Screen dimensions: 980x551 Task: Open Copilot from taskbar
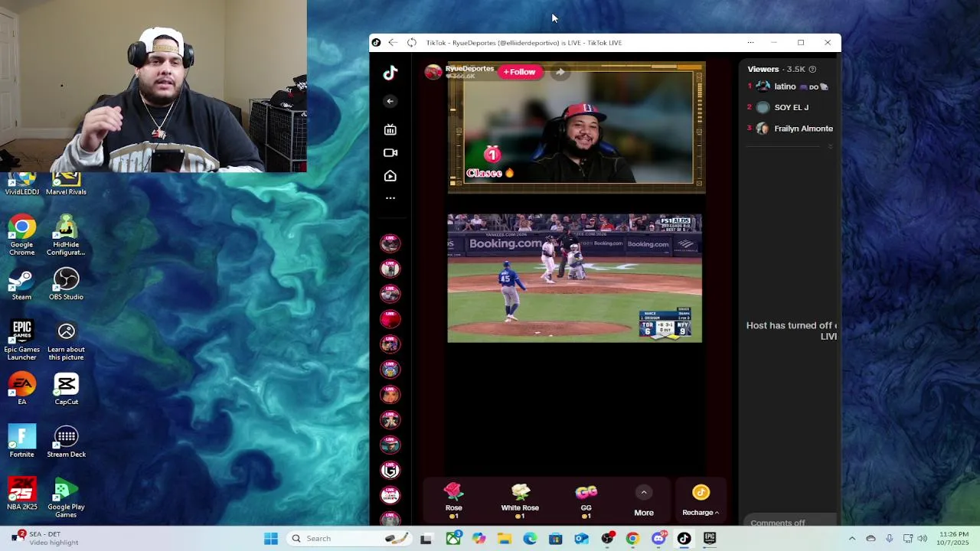coord(479,539)
